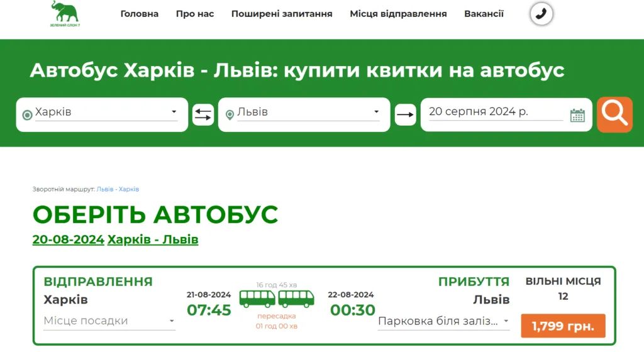Click the ПРИБУТТЯ label
This screenshot has height=352, width=644.
coord(474,282)
